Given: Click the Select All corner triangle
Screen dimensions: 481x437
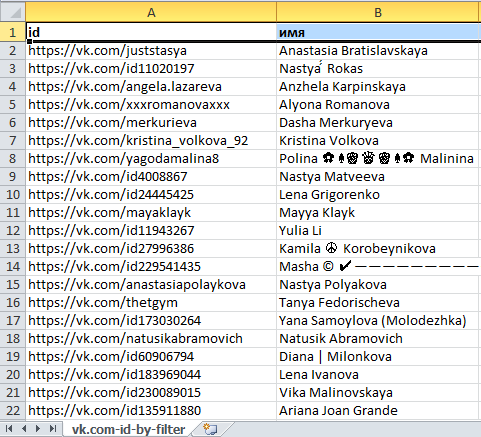Looking at the screenshot, I should coord(13,12).
